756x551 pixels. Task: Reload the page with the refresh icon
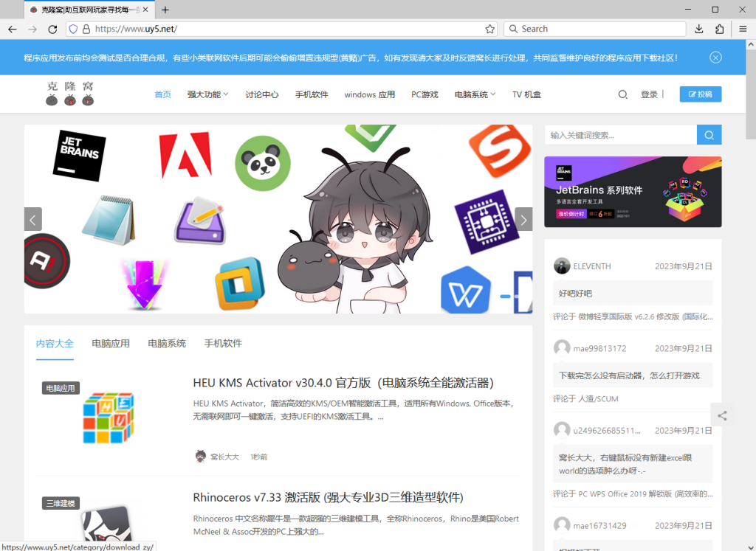(x=52, y=29)
